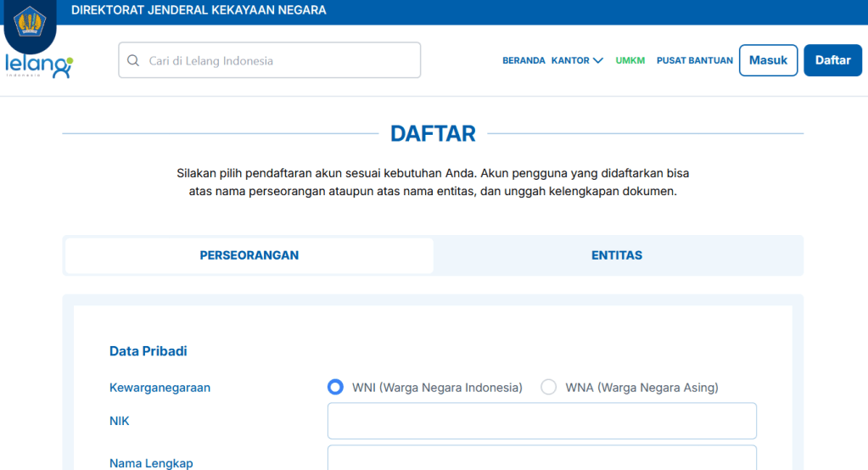Screen dimensions: 868x470
Task: Click the 'Kewarganegaraan' field label
Action: coord(160,388)
